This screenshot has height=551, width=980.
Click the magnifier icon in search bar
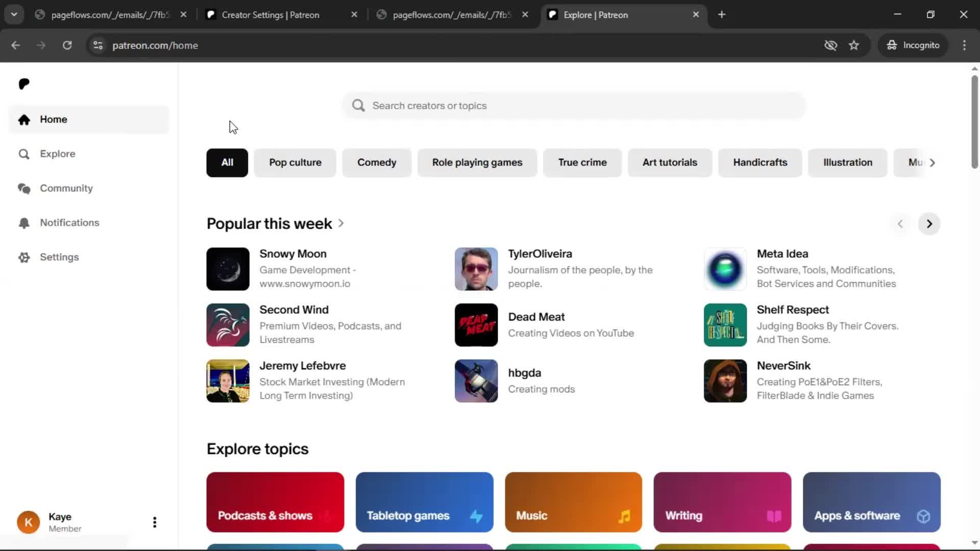(358, 106)
